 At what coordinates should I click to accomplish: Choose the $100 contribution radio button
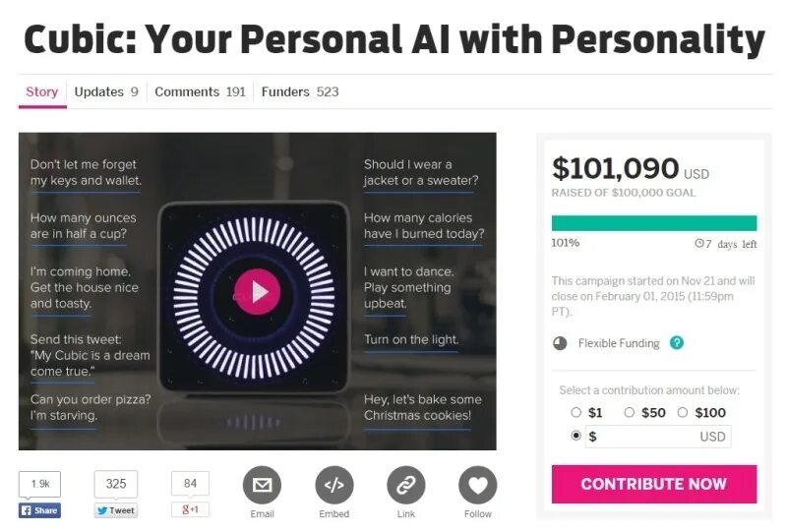[682, 412]
